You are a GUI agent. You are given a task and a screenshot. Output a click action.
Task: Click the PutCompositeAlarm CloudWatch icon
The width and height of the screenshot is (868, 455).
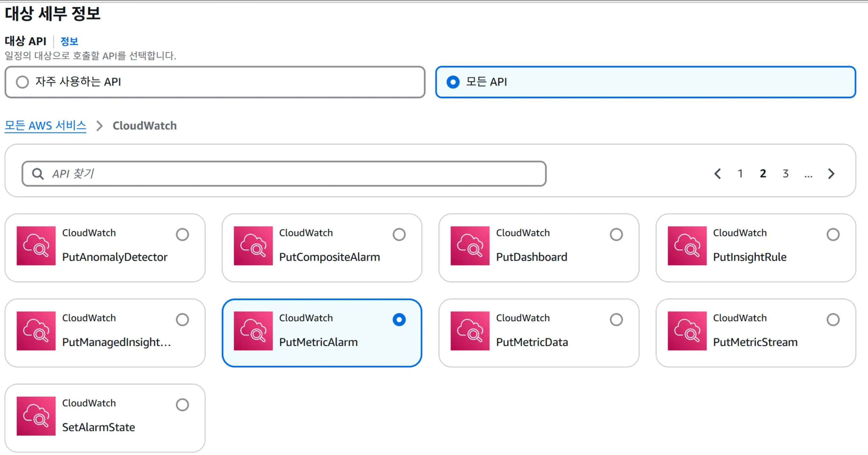[253, 246]
